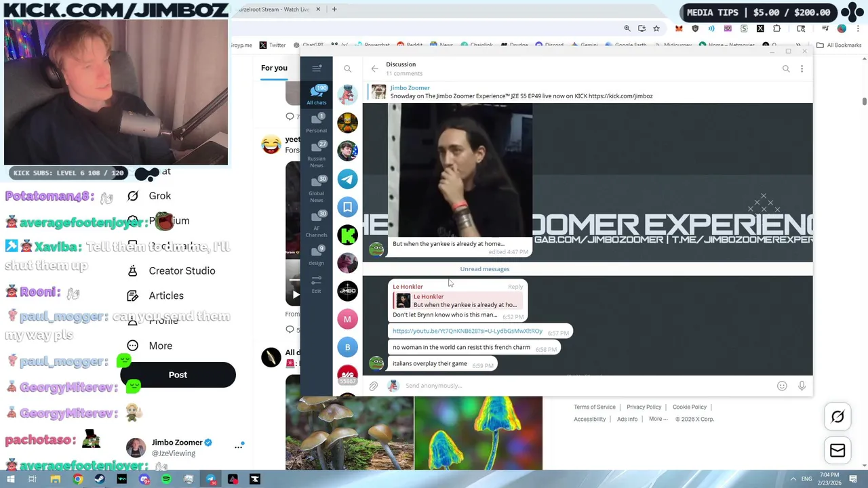Open the JIMBO avatar chat

[x=347, y=291]
